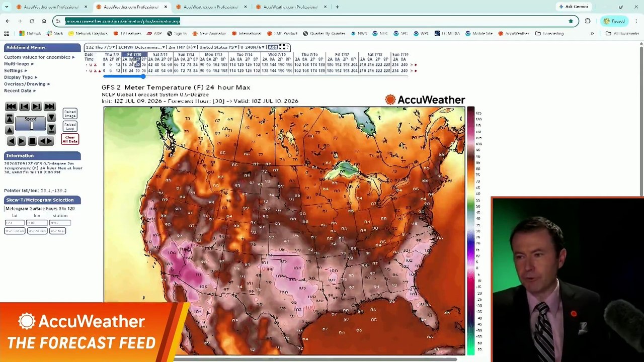
Task: Open the Mobile Site bookmark
Action: pyautogui.click(x=479, y=34)
